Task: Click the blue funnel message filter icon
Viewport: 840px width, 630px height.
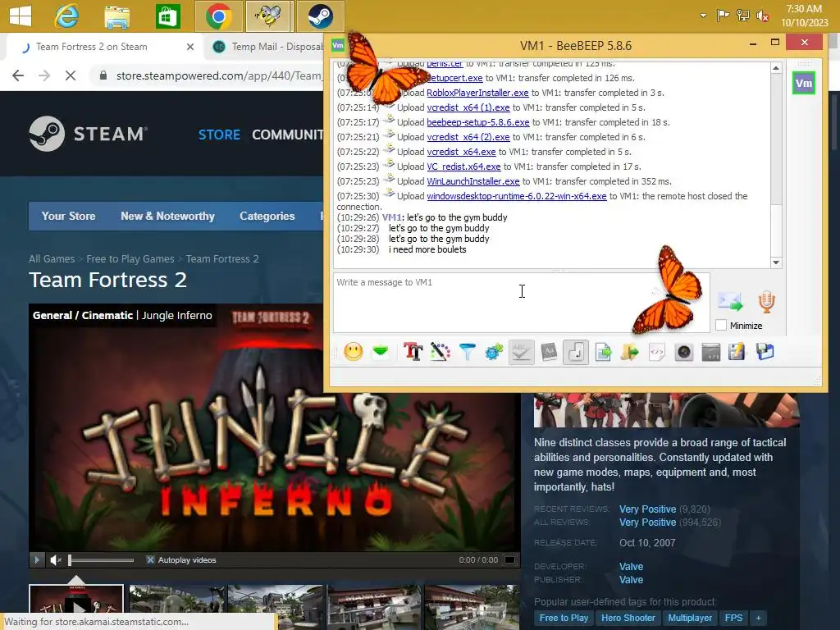Action: (467, 352)
